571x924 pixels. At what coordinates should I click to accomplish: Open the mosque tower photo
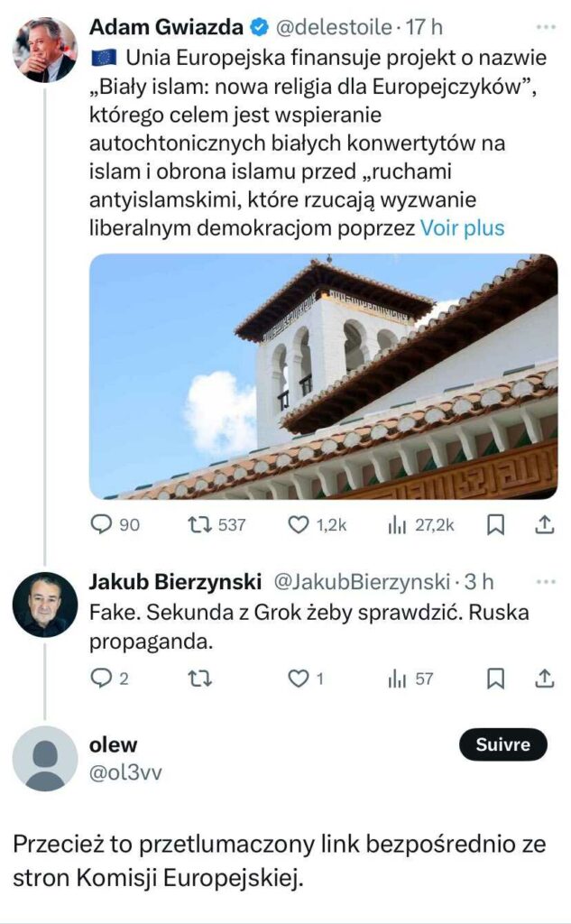click(x=323, y=375)
